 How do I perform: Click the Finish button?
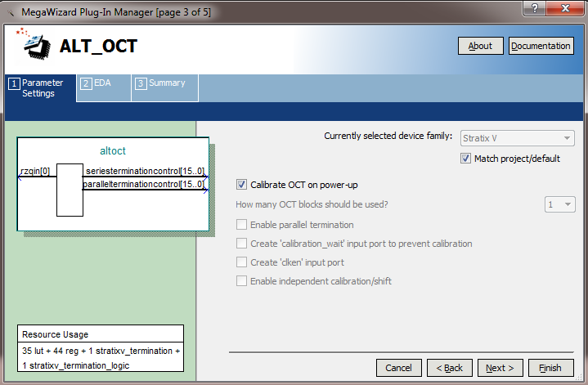pyautogui.click(x=551, y=368)
